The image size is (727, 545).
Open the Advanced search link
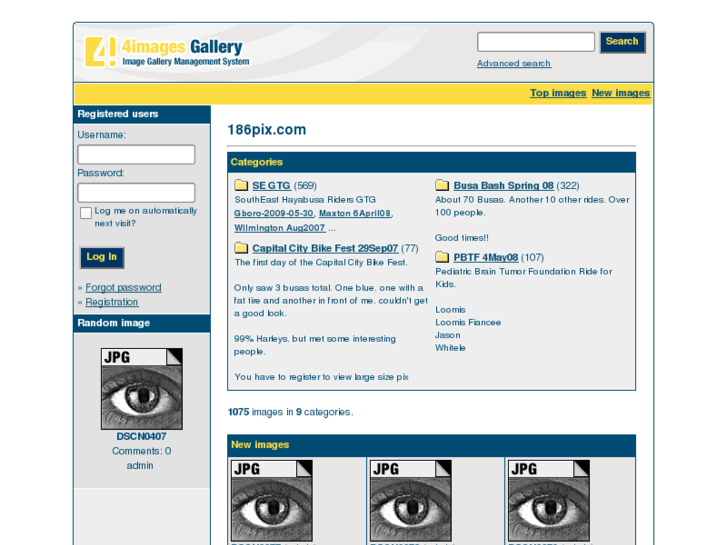514,63
